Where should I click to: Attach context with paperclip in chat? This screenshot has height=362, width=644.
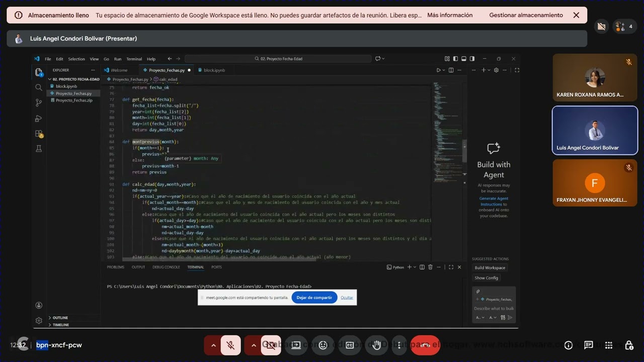click(x=478, y=292)
